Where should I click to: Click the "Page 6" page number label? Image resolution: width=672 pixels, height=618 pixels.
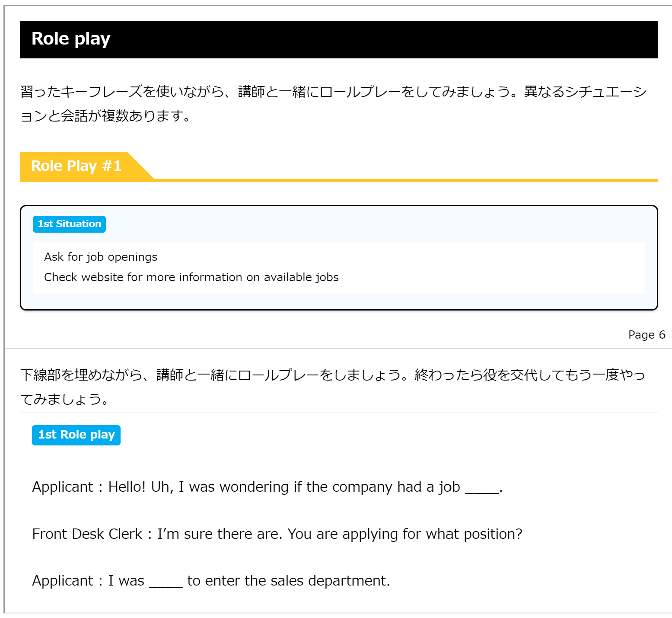(x=646, y=335)
